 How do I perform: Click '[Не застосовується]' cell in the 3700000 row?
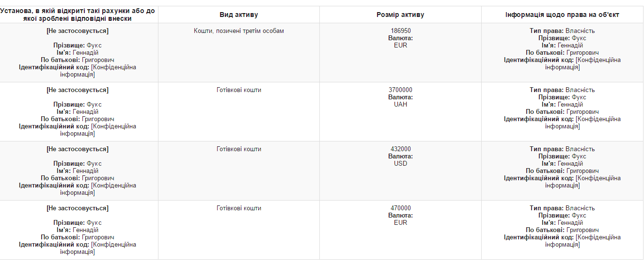click(78, 90)
